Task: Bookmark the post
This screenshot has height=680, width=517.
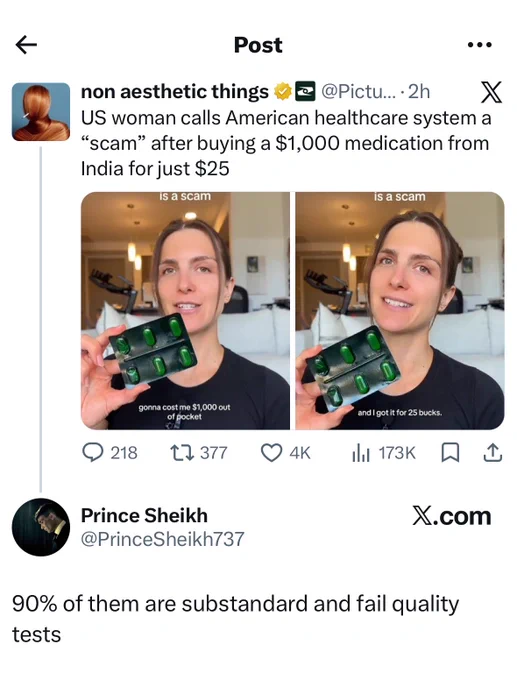Action: [x=450, y=454]
